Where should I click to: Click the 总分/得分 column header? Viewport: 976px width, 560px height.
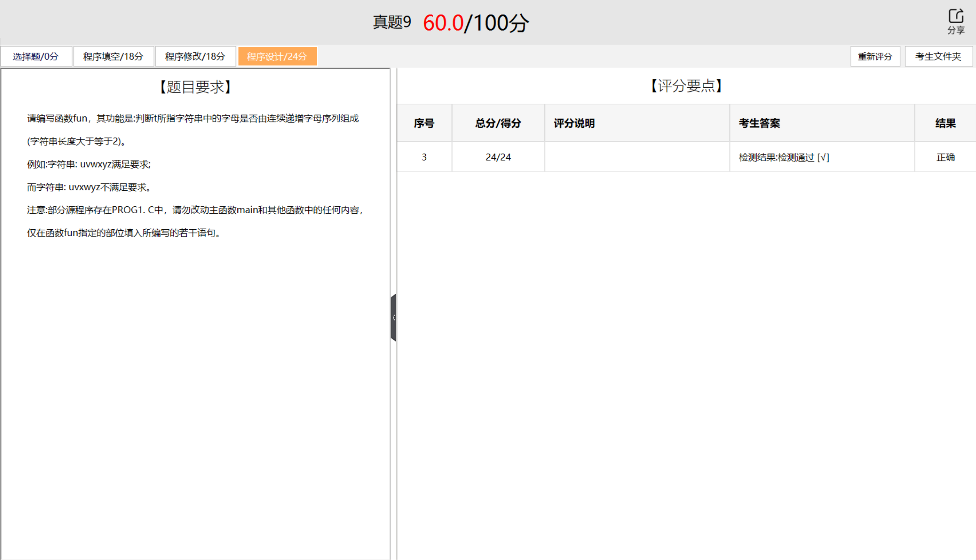[498, 123]
